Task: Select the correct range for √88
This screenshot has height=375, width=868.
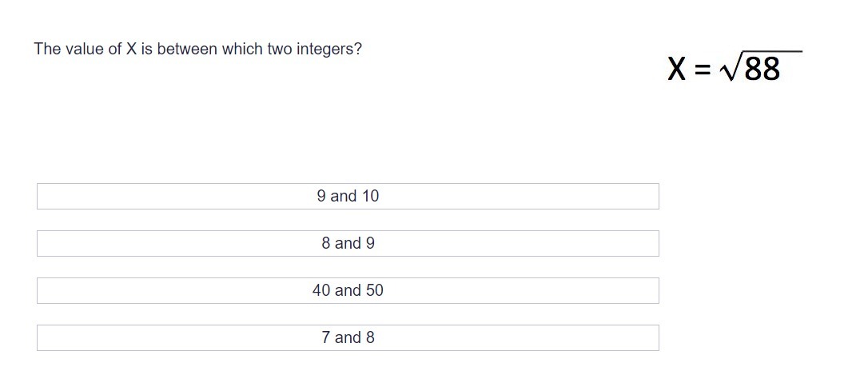Action: click(348, 196)
